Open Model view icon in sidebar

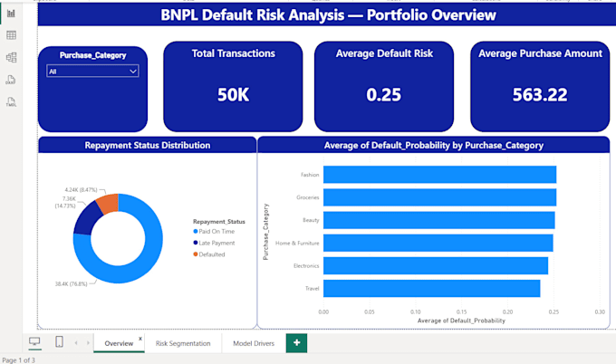[11, 58]
